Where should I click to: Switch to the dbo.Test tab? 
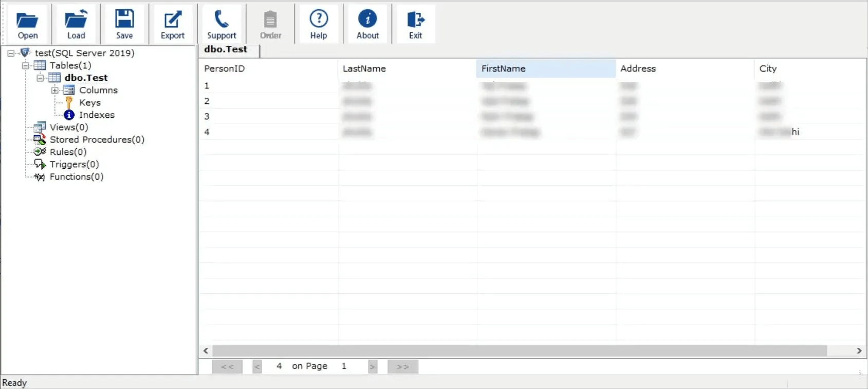[226, 49]
